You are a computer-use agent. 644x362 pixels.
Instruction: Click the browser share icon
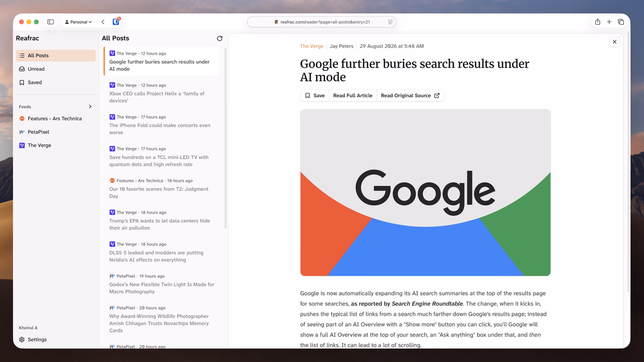click(598, 22)
